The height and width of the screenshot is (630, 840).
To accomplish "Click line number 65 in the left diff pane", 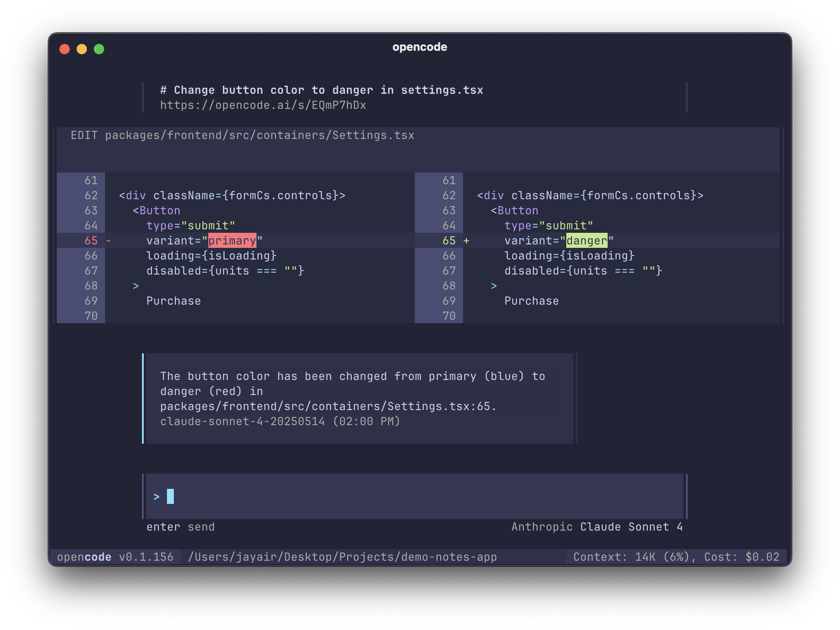I will click(x=91, y=241).
